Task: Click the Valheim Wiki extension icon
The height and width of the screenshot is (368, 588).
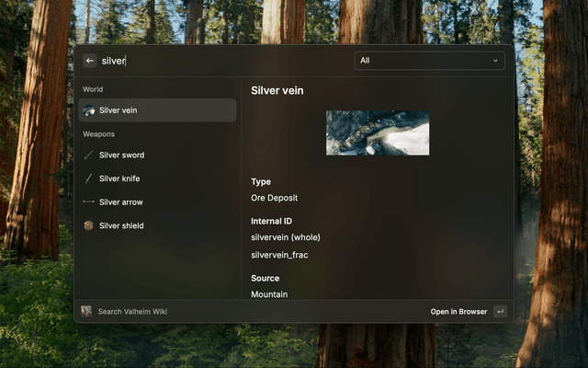Action: click(x=86, y=311)
